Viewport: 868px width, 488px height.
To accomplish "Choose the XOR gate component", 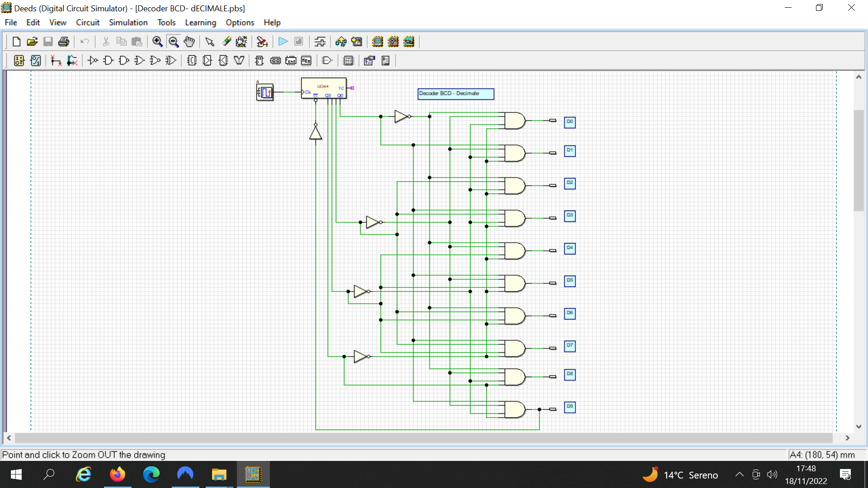I will (170, 61).
